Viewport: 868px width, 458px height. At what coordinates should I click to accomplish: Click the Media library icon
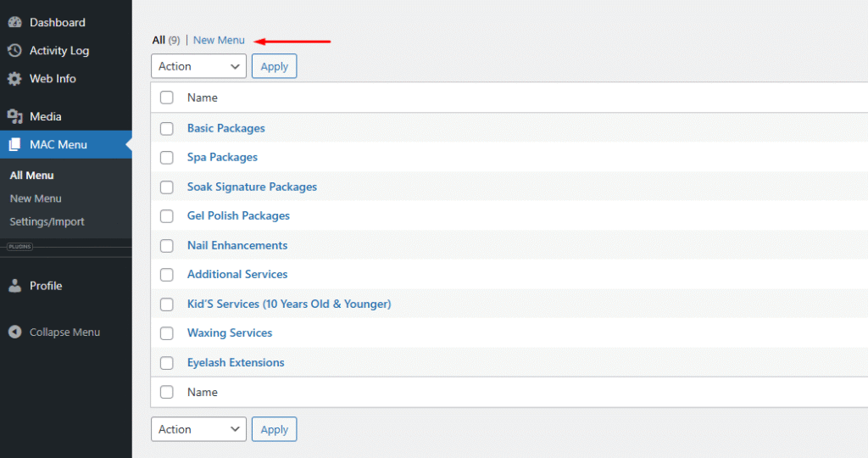point(14,116)
